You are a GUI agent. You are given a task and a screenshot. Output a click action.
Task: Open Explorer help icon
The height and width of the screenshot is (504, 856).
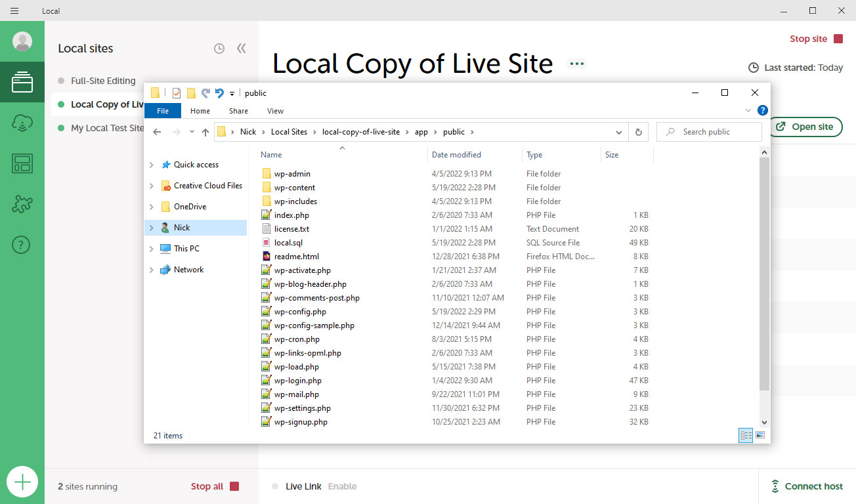coord(762,110)
